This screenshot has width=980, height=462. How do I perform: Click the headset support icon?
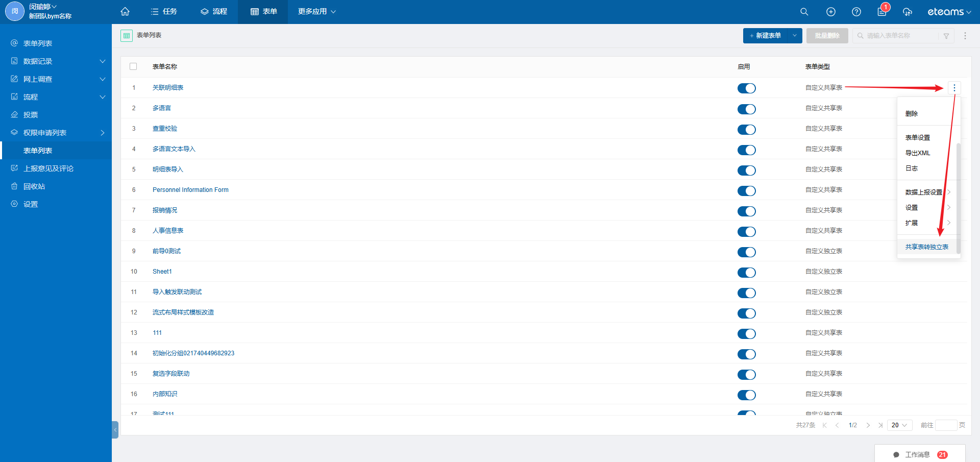pos(907,12)
